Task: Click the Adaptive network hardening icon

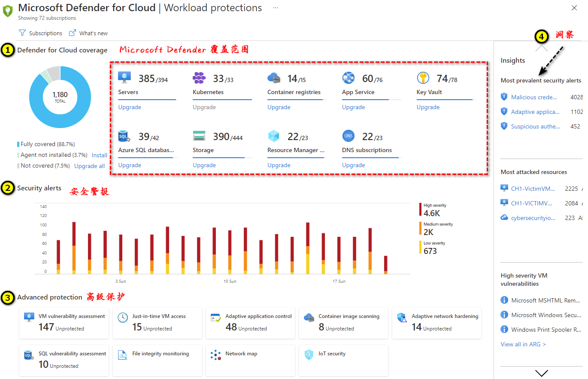Action: pyautogui.click(x=402, y=318)
